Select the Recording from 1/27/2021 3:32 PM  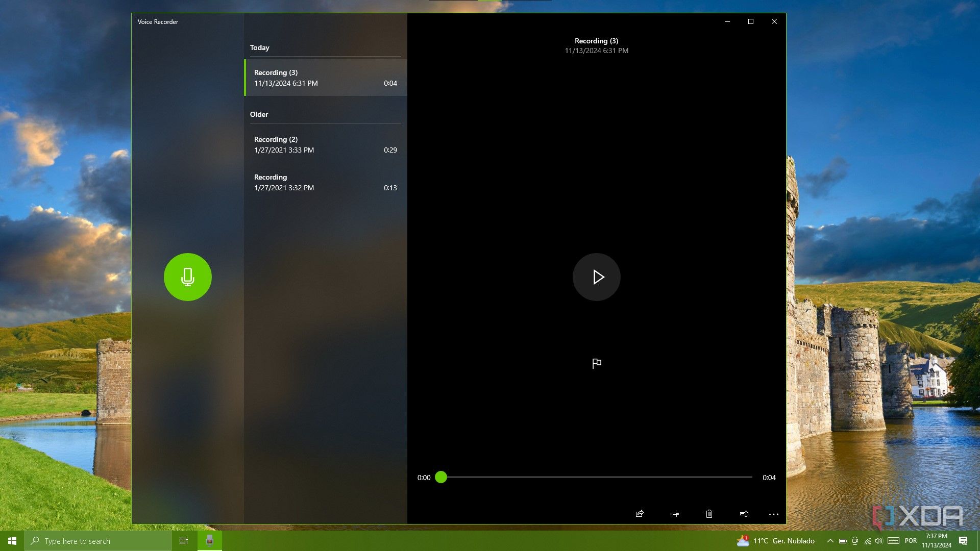pos(325,182)
